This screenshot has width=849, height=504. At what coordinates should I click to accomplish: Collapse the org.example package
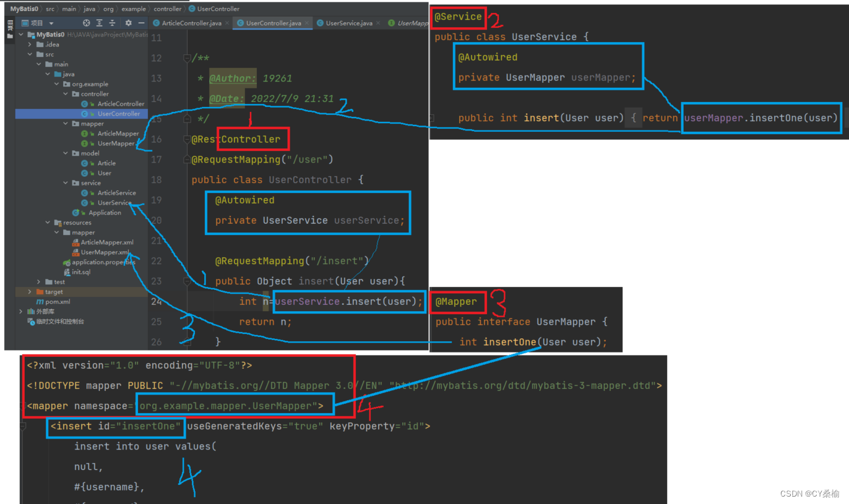coord(56,84)
